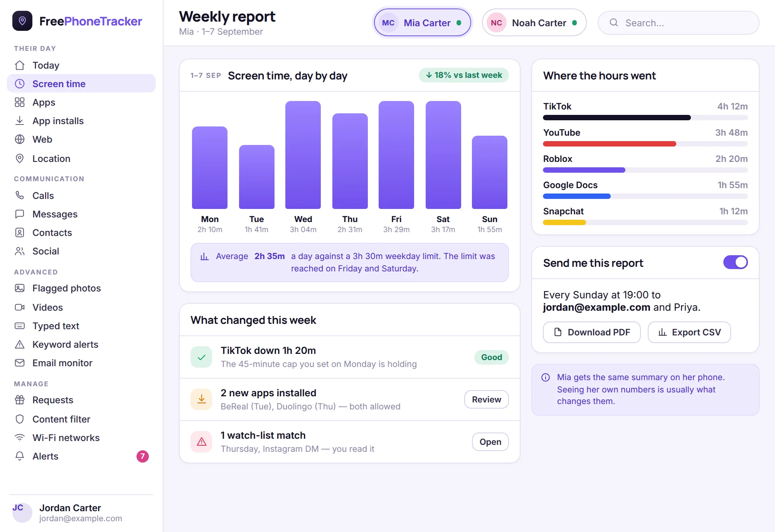
Task: Open Email monitor envelope icon
Action: [20, 363]
